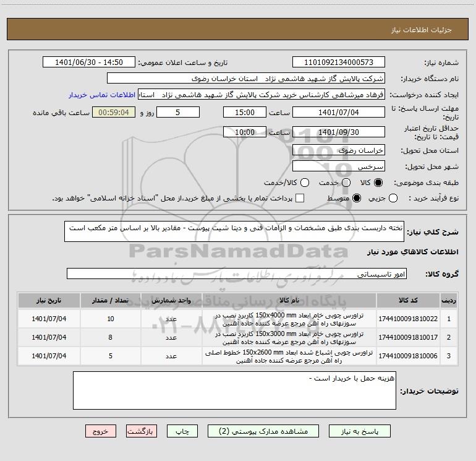Click the گروه کالا field امور تاسیساتی
Image resolution: width=476 pixels, height=461 pixels.
tap(237, 274)
